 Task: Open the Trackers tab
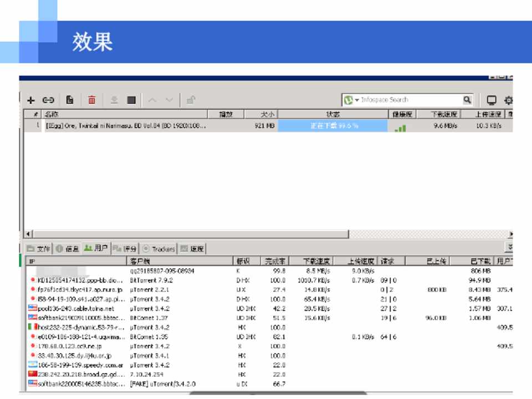click(x=158, y=248)
